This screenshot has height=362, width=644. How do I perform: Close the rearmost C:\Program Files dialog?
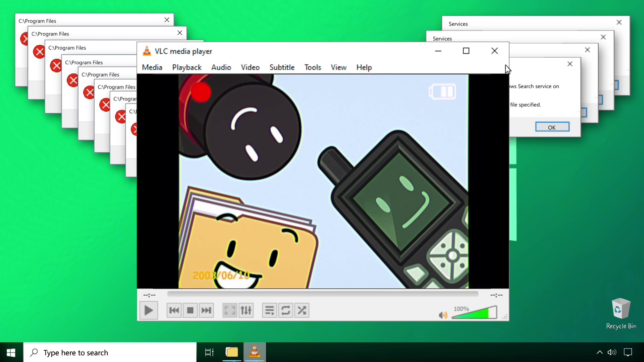click(x=167, y=20)
